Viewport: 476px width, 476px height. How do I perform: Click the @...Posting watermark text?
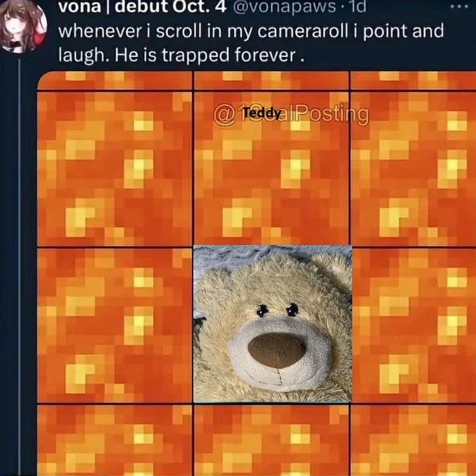tap(291, 115)
